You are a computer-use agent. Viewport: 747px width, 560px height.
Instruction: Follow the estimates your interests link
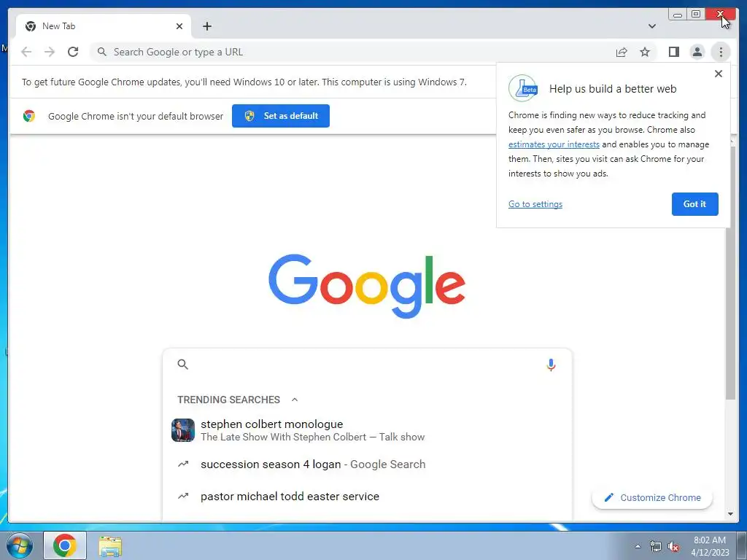(554, 144)
